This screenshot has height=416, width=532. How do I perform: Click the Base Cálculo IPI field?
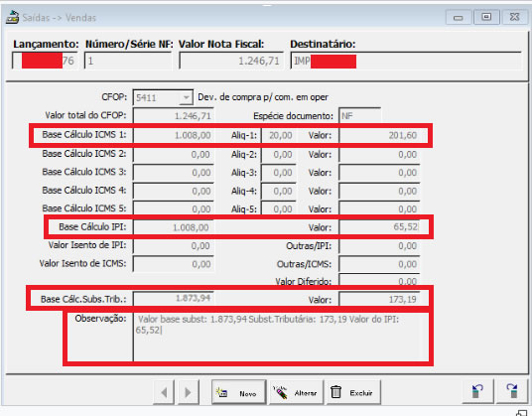(173, 227)
